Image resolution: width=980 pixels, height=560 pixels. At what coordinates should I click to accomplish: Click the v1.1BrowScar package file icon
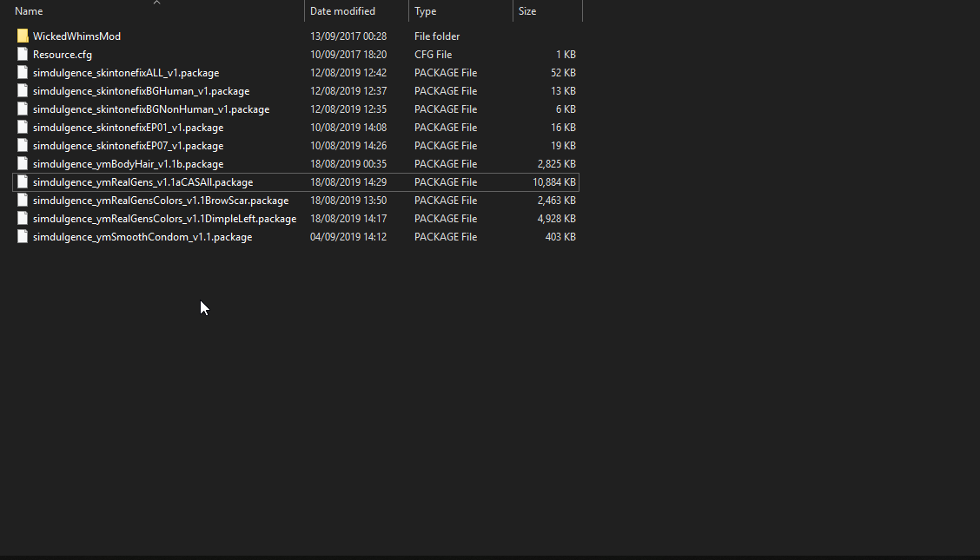(x=23, y=200)
